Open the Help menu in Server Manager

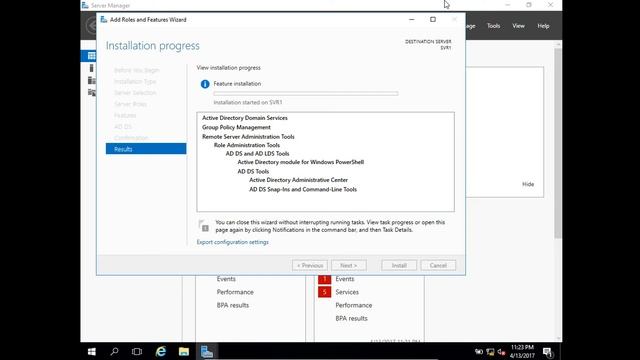pos(543,26)
